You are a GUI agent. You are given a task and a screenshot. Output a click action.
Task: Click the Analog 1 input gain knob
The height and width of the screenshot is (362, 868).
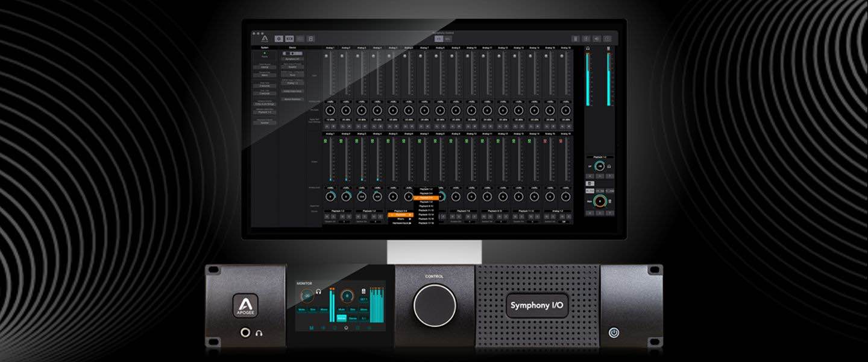pos(330,110)
